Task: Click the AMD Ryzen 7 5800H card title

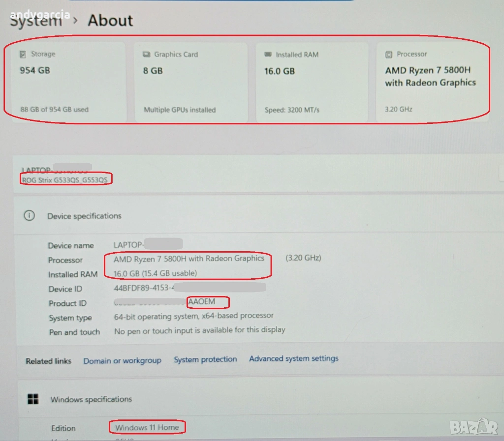Action: 430,77
